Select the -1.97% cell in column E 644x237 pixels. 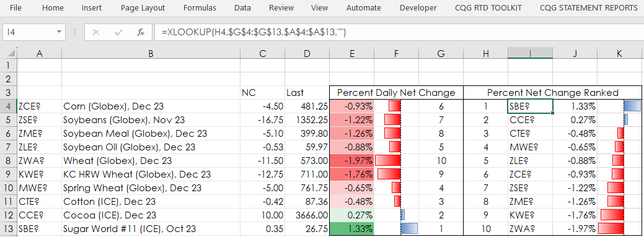click(351, 160)
